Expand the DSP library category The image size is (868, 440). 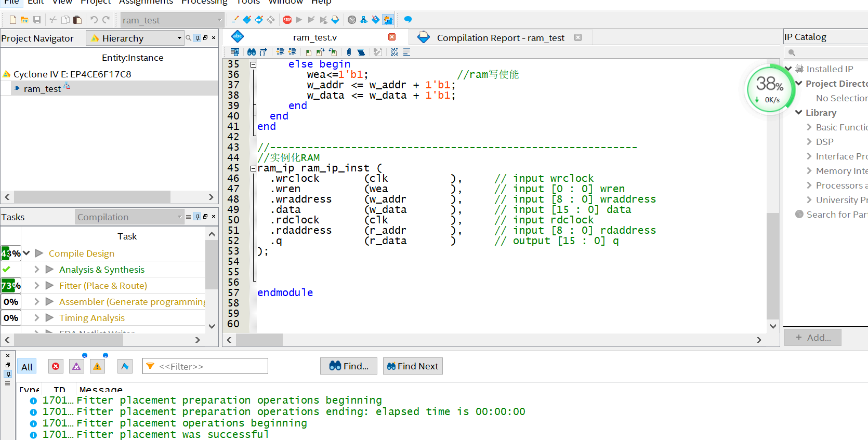point(809,142)
